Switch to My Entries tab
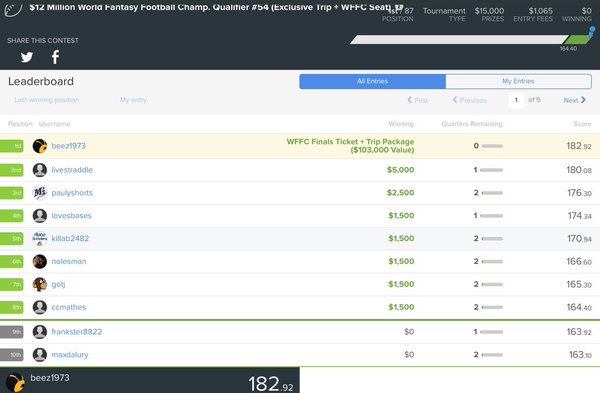This screenshot has height=393, width=600. [x=518, y=81]
